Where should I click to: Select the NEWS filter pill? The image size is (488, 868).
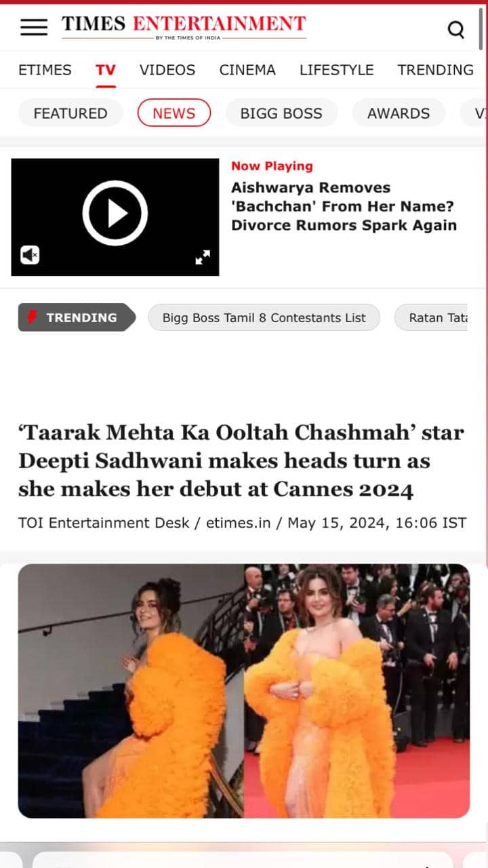[x=174, y=113]
